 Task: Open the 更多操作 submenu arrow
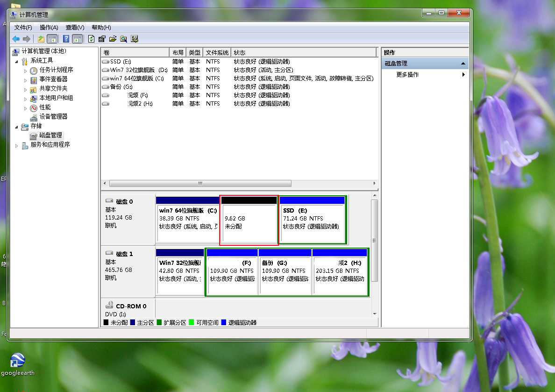463,74
